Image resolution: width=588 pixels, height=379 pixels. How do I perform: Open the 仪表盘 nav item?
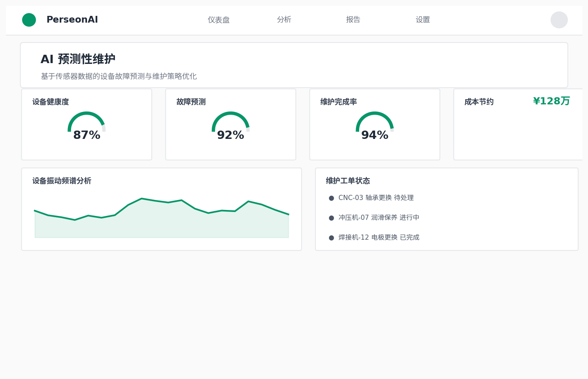tap(219, 20)
